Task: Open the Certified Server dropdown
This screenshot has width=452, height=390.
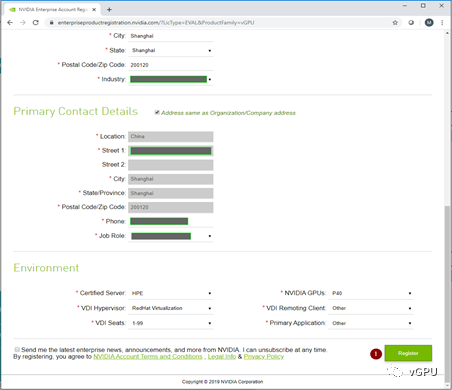Action: (171, 293)
